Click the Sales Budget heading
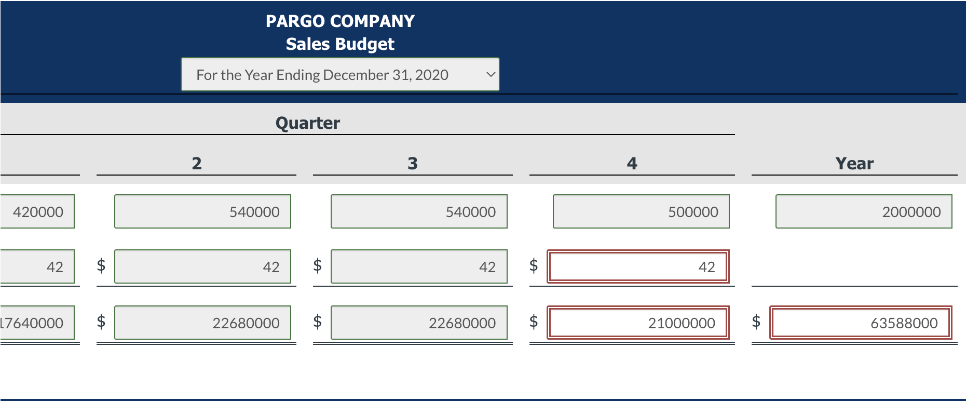Viewport: 980px width, 401px height. (x=339, y=44)
